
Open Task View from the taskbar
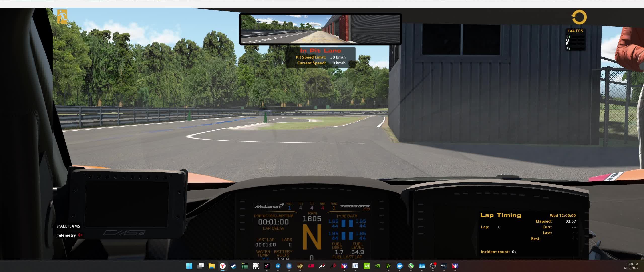pos(200,266)
